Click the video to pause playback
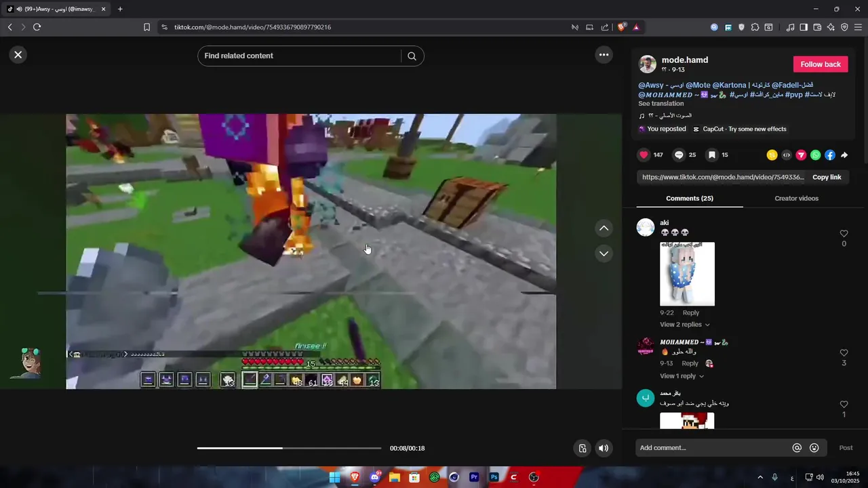Screen dimensions: 868x488 pyautogui.click(x=311, y=251)
